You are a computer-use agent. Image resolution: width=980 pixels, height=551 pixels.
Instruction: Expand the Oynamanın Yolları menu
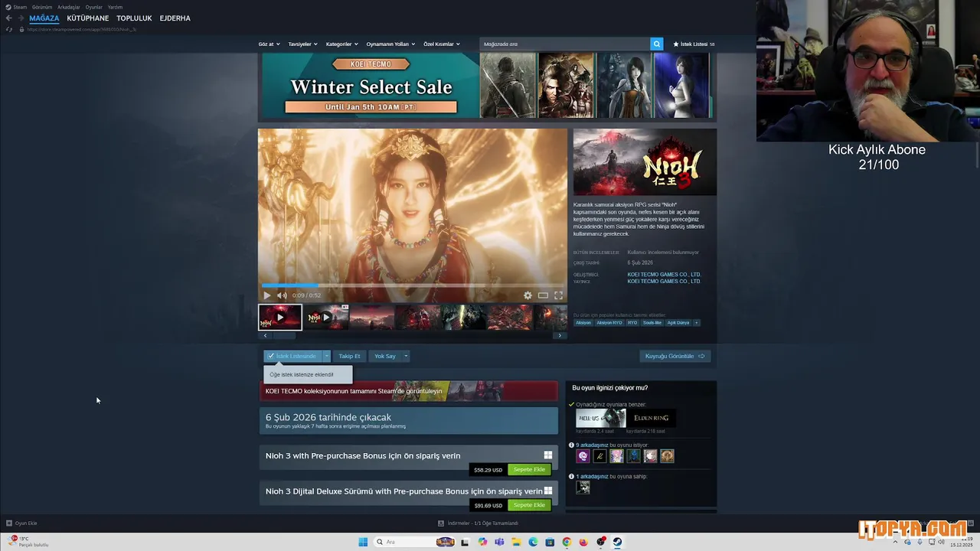click(390, 44)
